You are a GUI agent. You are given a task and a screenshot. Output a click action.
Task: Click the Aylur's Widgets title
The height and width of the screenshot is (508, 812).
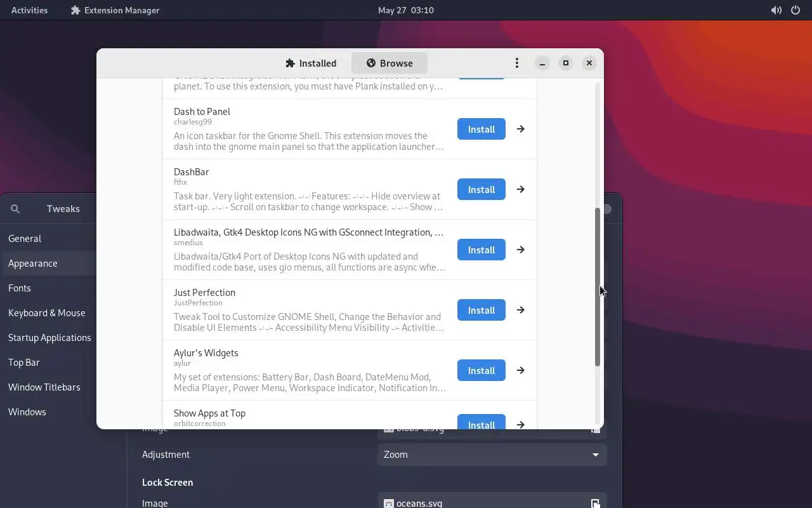(206, 353)
